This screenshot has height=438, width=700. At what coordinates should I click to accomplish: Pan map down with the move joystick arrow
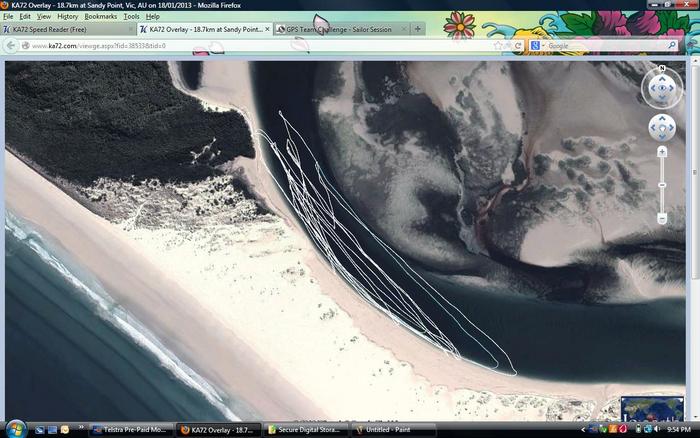pos(661,137)
